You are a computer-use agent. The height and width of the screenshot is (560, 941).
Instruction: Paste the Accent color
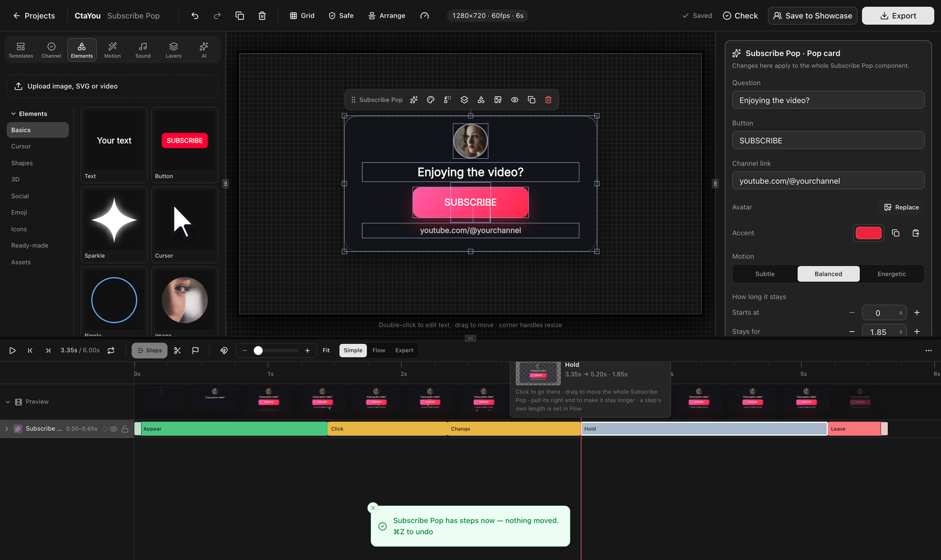click(x=916, y=233)
